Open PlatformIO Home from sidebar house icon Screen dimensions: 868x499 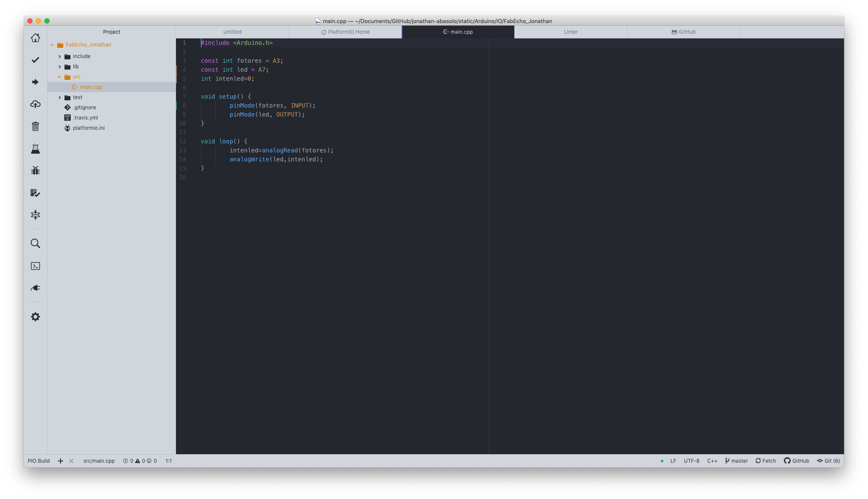[35, 38]
